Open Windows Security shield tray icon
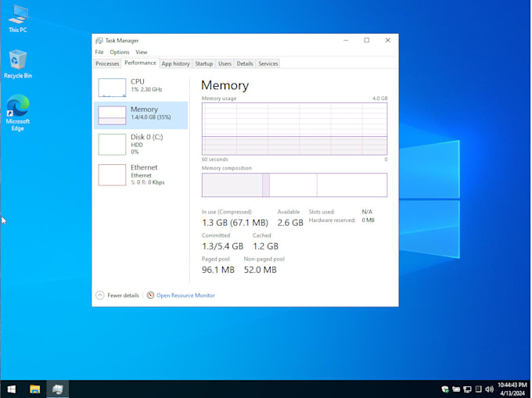Screen dimensions: 532x398 [445, 389]
